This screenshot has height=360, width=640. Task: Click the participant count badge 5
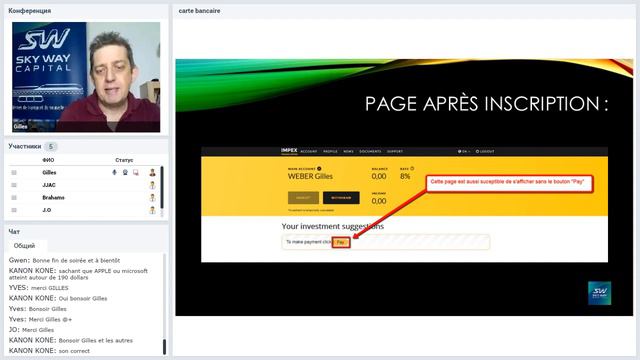tap(51, 147)
